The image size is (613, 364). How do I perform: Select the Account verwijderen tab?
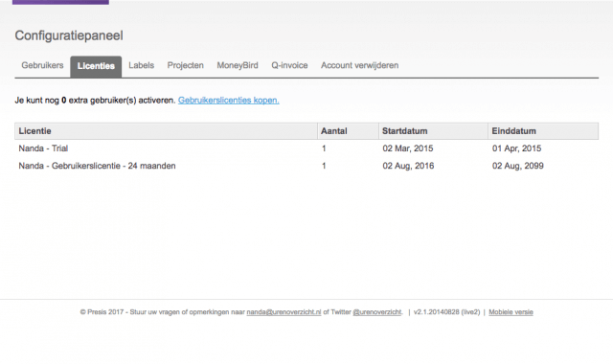pyautogui.click(x=360, y=65)
